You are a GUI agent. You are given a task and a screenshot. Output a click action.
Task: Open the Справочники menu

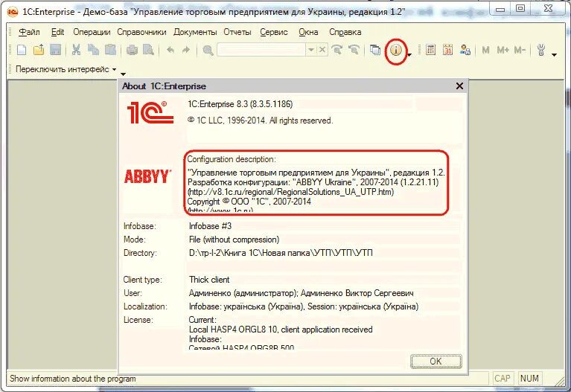pyautogui.click(x=141, y=32)
